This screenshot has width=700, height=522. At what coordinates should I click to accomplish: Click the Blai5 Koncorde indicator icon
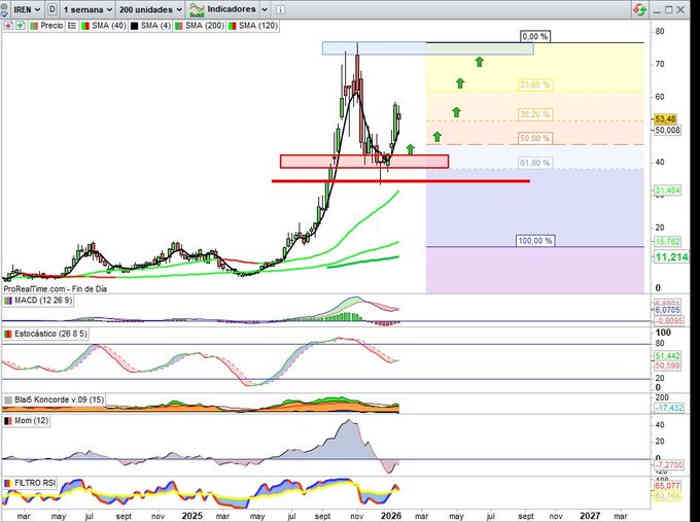(x=8, y=399)
